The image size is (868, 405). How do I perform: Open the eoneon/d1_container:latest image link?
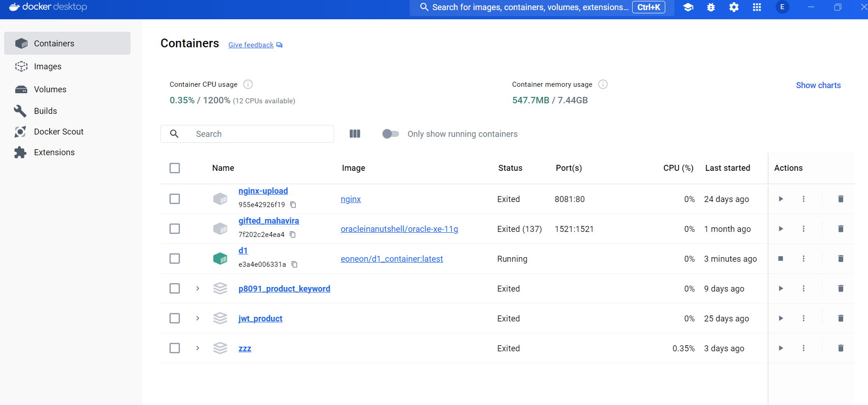coord(392,259)
